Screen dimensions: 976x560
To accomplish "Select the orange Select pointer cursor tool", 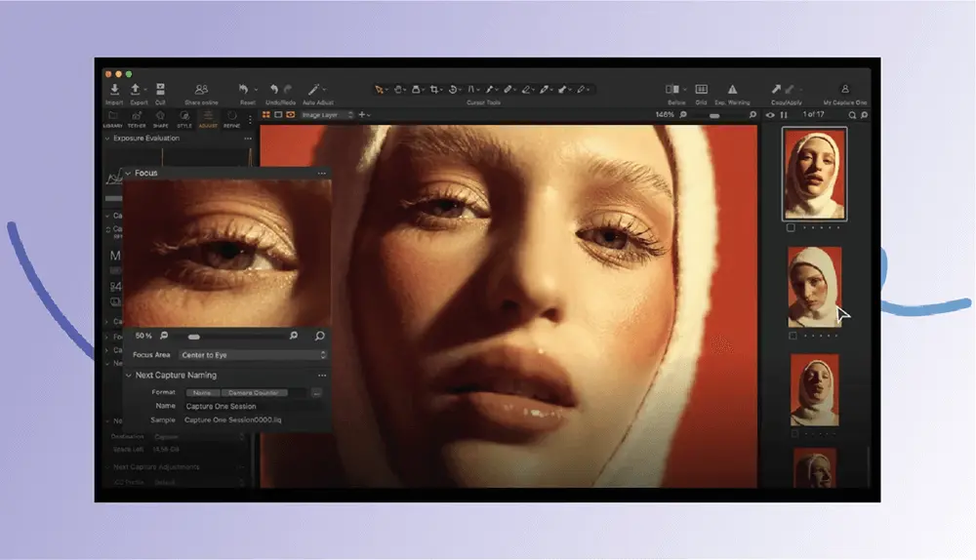I will 379,90.
